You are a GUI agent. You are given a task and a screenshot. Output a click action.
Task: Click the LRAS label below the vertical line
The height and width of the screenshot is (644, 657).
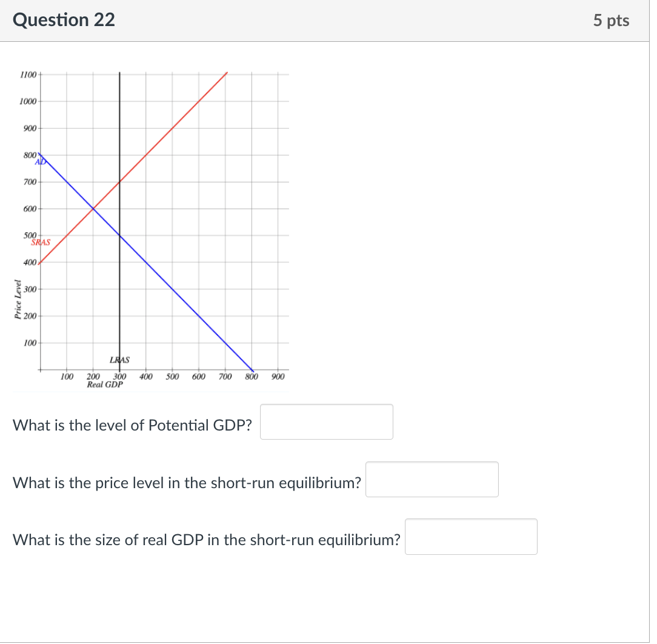[x=119, y=360]
